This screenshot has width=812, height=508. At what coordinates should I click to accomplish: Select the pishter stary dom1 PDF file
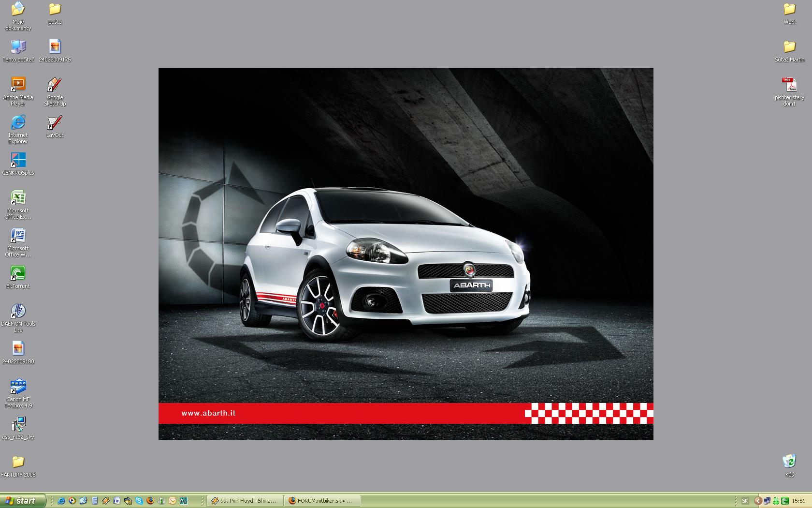[x=789, y=86]
